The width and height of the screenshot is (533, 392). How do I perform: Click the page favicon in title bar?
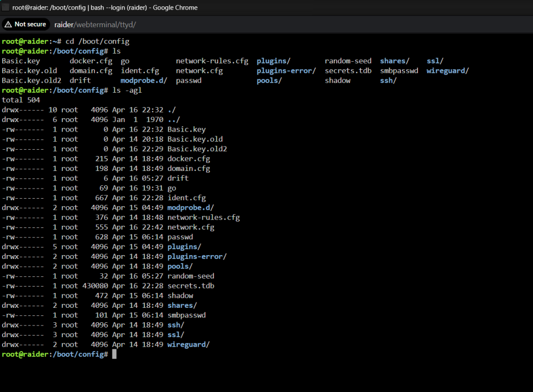click(x=5, y=7)
